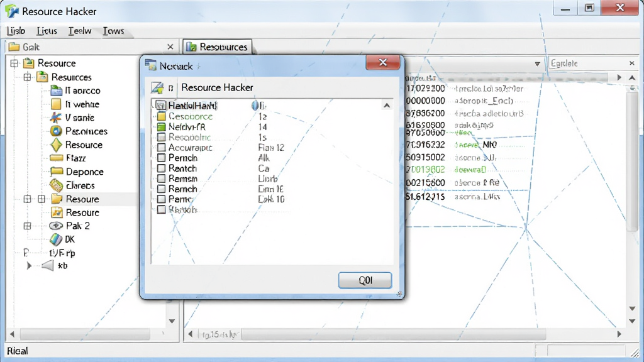Click the green icon beside 'Neldvi-fR'
The image size is (644, 362).
(162, 127)
